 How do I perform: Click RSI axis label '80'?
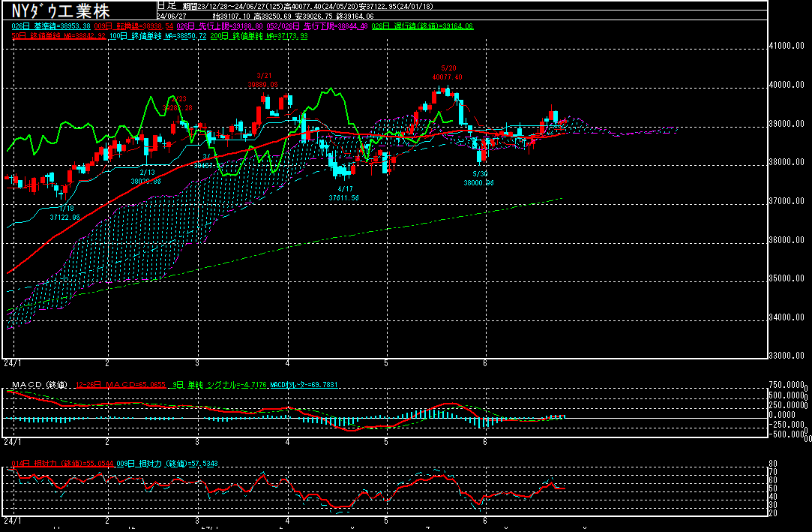[773, 464]
